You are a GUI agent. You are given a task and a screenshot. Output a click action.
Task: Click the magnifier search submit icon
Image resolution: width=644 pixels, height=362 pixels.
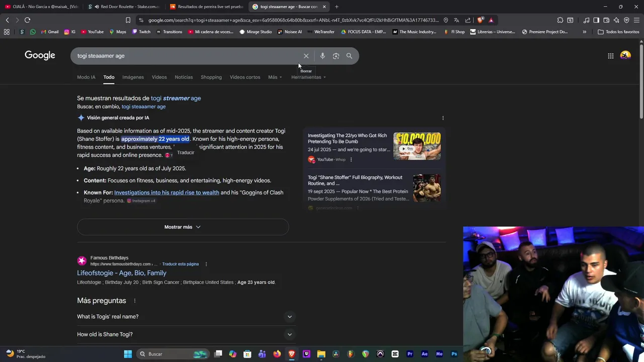pyautogui.click(x=349, y=56)
